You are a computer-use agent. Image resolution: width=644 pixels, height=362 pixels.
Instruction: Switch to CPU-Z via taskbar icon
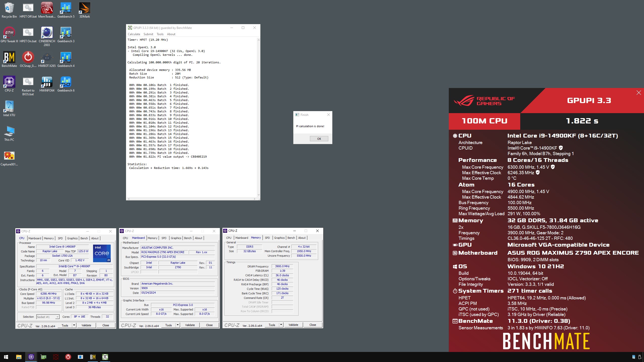point(31,357)
